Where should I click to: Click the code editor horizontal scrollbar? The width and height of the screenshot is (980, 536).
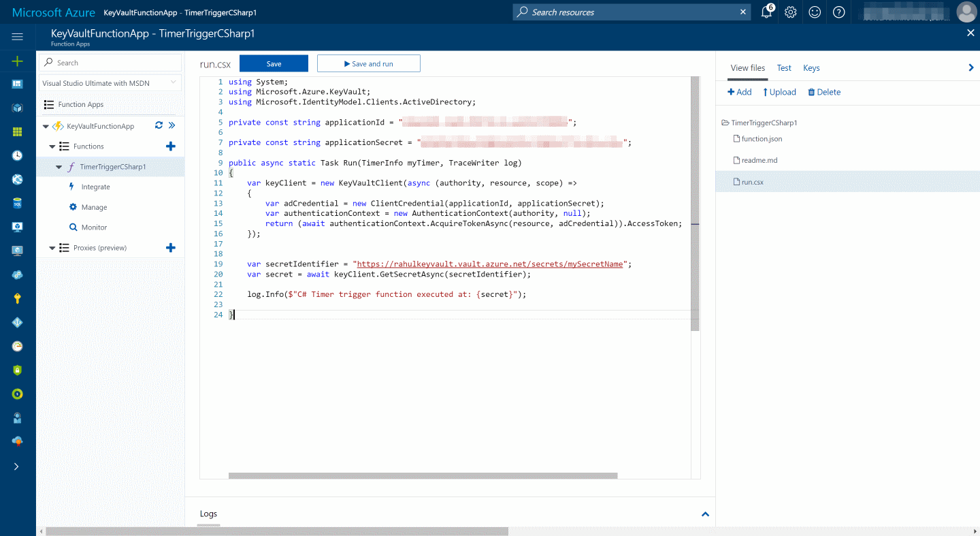[423, 475]
